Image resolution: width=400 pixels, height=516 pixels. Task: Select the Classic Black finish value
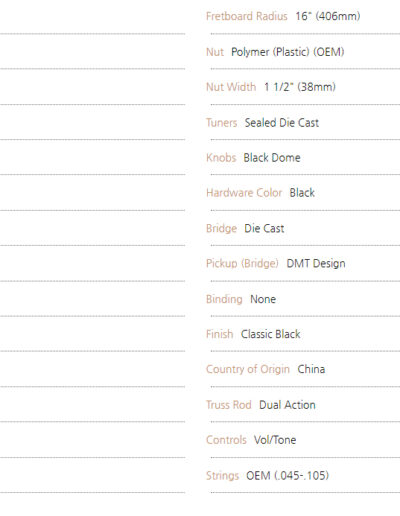click(x=270, y=334)
